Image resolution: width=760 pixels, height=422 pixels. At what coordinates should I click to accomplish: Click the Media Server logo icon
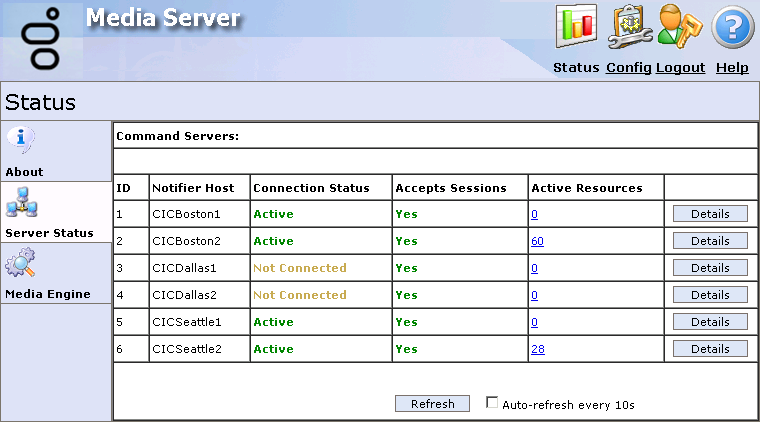tap(41, 38)
